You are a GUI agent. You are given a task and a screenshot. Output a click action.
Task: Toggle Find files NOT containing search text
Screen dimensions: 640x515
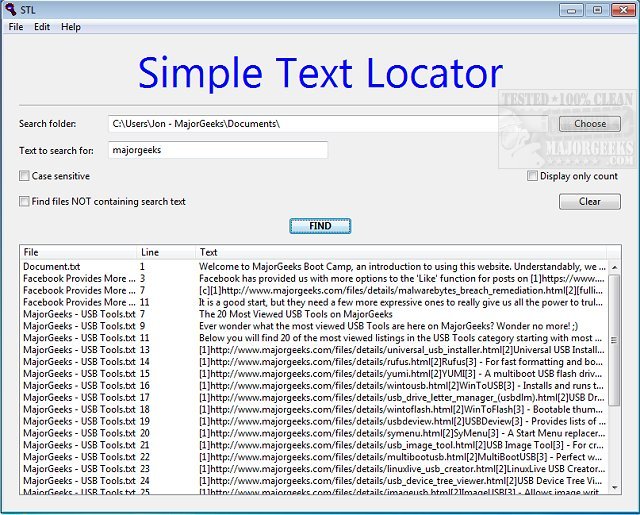click(x=24, y=202)
